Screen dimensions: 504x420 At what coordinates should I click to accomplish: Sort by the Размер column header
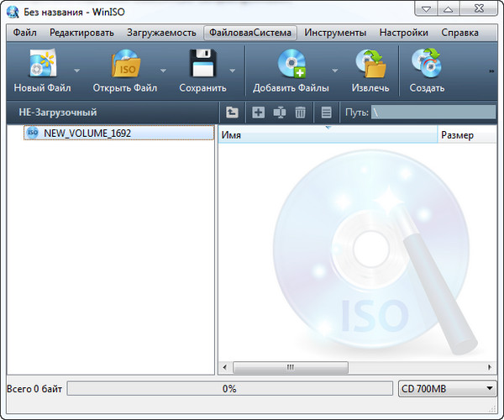point(467,135)
